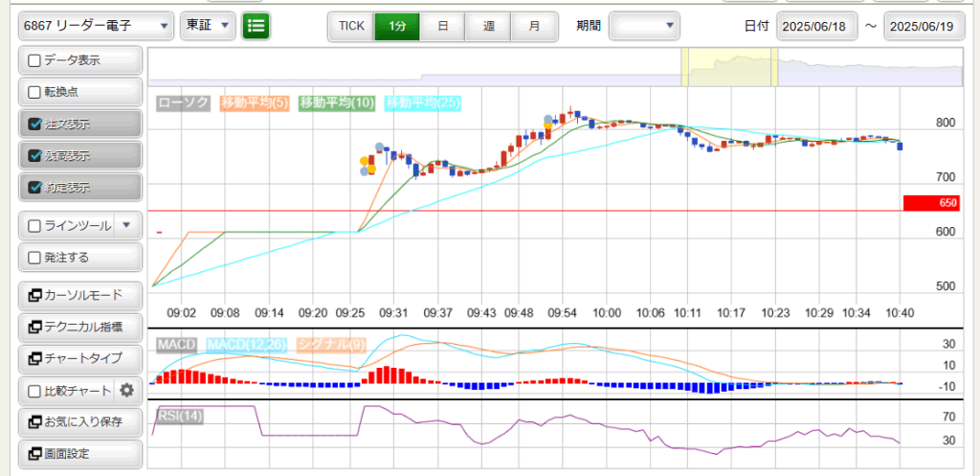Image resolution: width=980 pixels, height=476 pixels.
Task: Switch to the TICK chart tab
Action: pyautogui.click(x=351, y=26)
